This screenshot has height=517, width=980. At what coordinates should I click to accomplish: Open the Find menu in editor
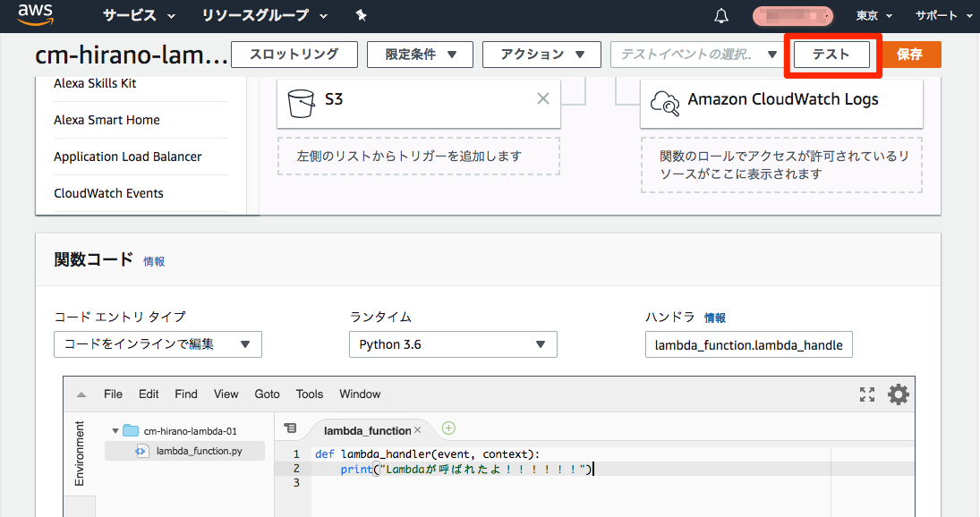click(186, 394)
